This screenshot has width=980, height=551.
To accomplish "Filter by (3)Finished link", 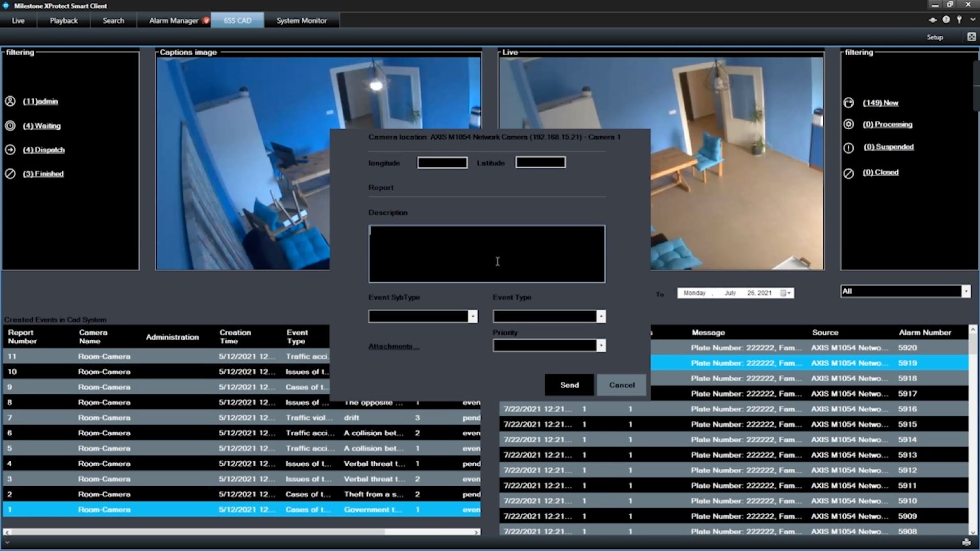I will point(43,174).
